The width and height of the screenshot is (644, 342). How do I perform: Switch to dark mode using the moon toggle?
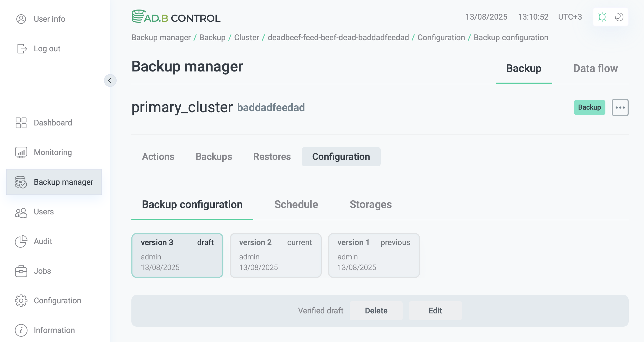pos(619,17)
